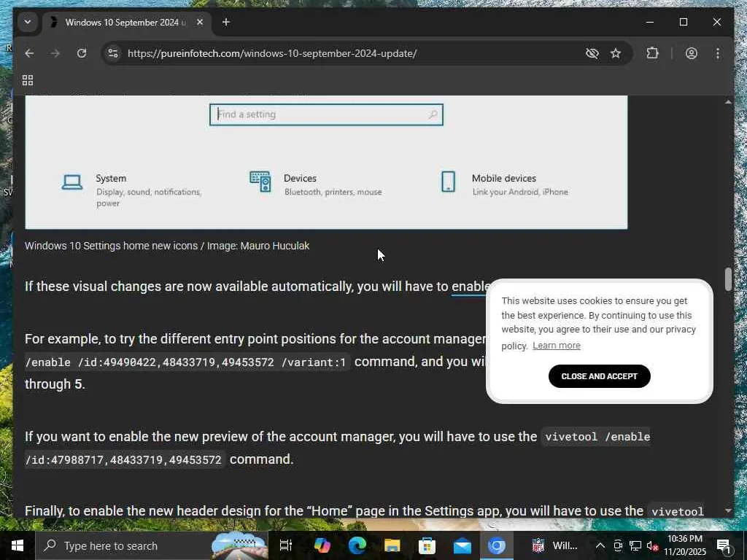Open the Mail app from taskbar
Screen dimensions: 747x560
coord(462,545)
